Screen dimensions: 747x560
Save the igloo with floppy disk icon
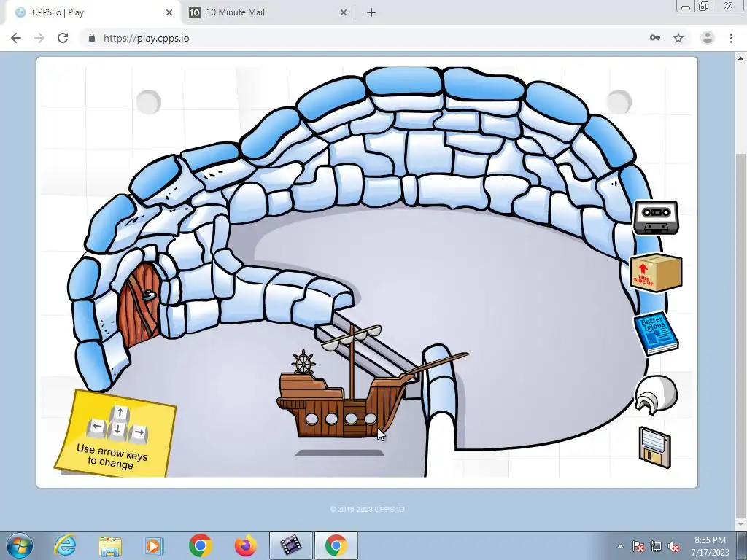click(654, 447)
